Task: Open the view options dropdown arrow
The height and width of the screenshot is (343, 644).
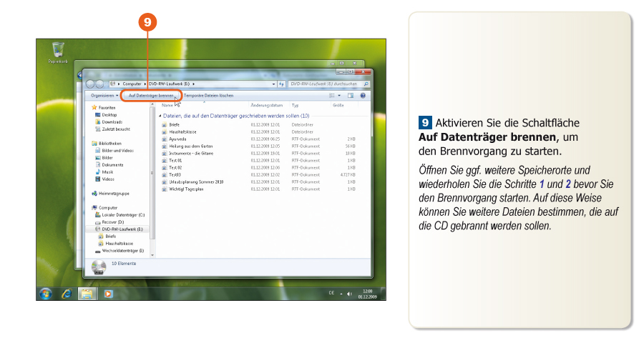Action: pyautogui.click(x=339, y=95)
